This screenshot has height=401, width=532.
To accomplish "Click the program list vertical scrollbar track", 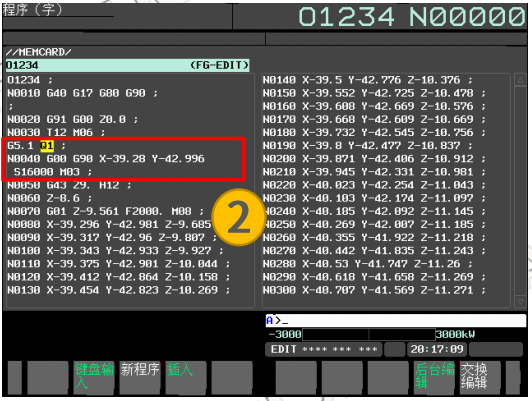I will point(520,191).
